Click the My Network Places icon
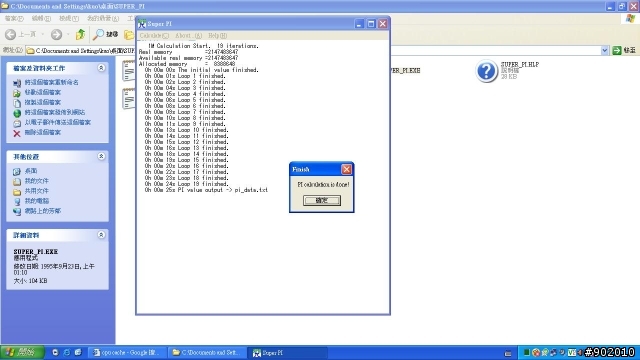The width and height of the screenshot is (640, 360). 17,211
